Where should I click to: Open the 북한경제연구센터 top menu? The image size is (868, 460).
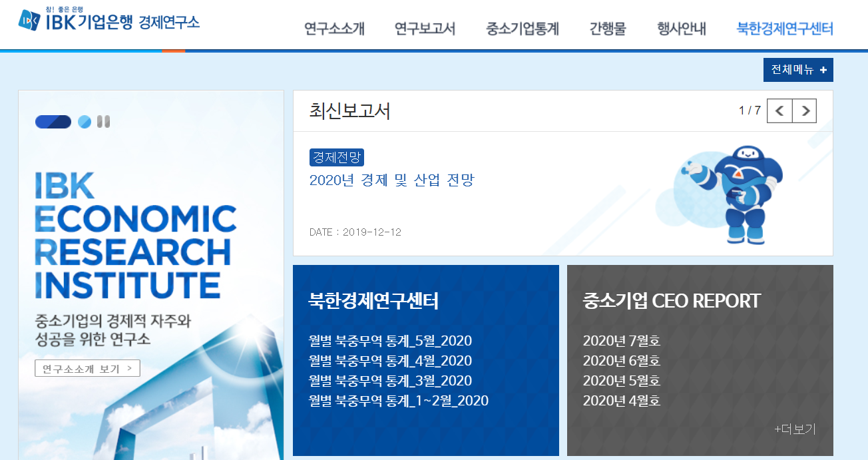785,29
